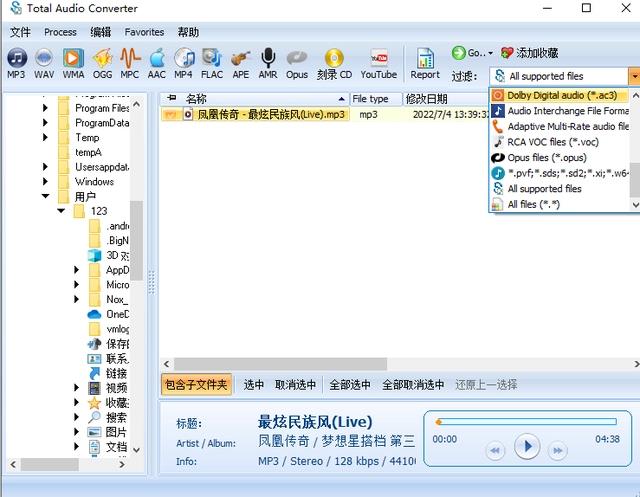Open the 编辑 menu
The height and width of the screenshot is (497, 640).
point(100,32)
